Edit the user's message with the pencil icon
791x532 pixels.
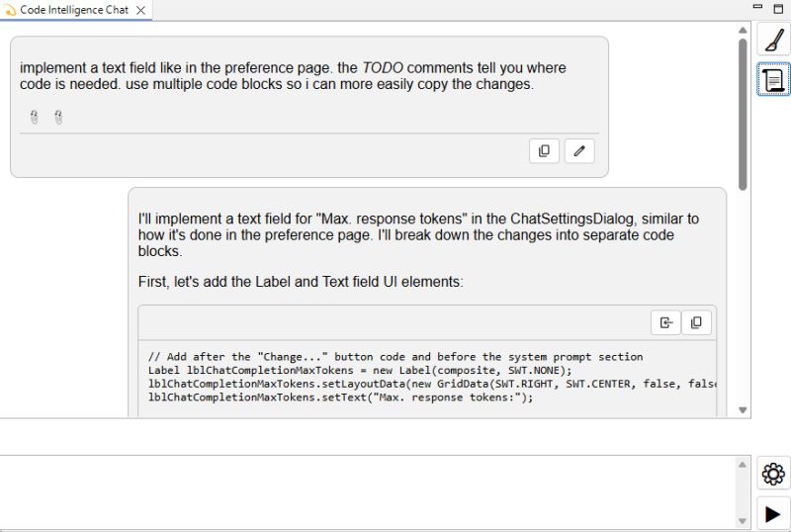[x=579, y=151]
